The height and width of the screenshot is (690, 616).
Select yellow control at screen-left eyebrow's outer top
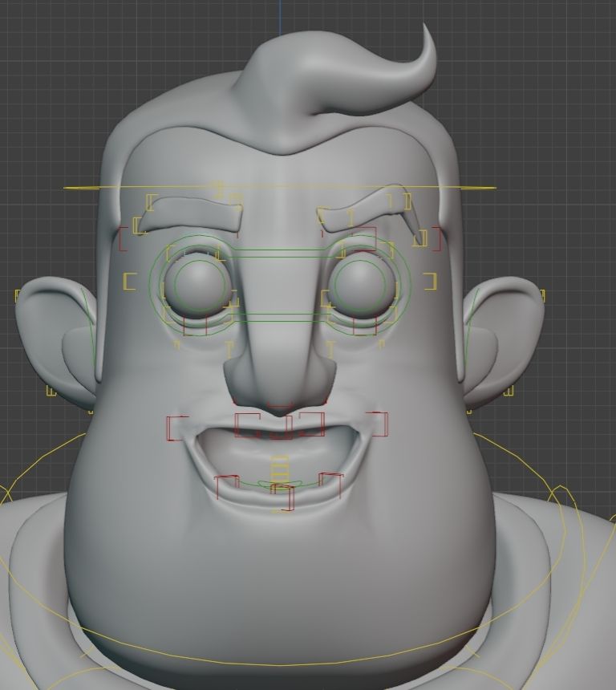click(152, 202)
